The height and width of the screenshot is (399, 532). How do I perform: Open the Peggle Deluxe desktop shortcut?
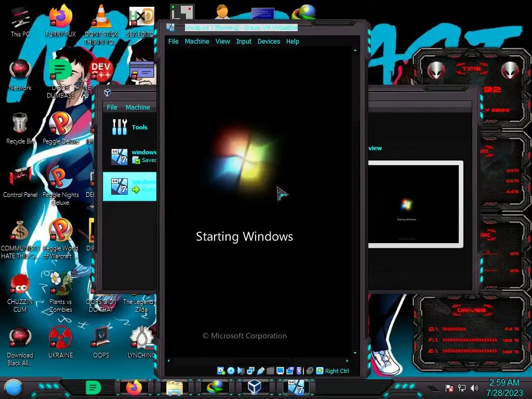click(61, 128)
